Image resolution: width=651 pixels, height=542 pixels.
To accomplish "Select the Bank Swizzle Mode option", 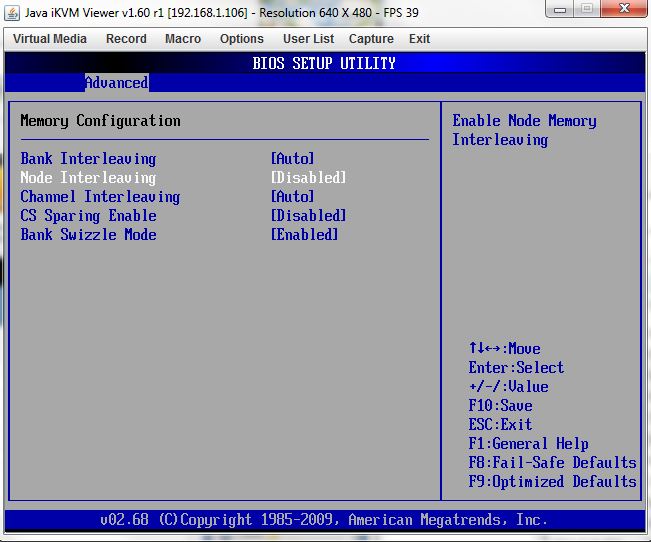I will pos(88,235).
